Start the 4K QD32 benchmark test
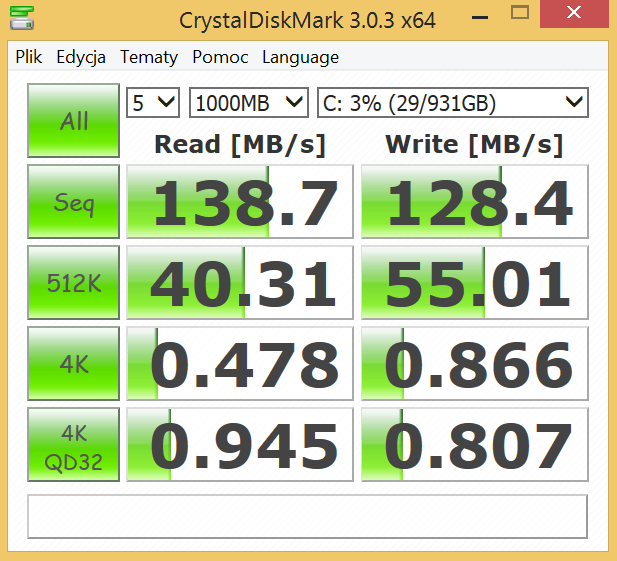The width and height of the screenshot is (617, 561). (74, 445)
